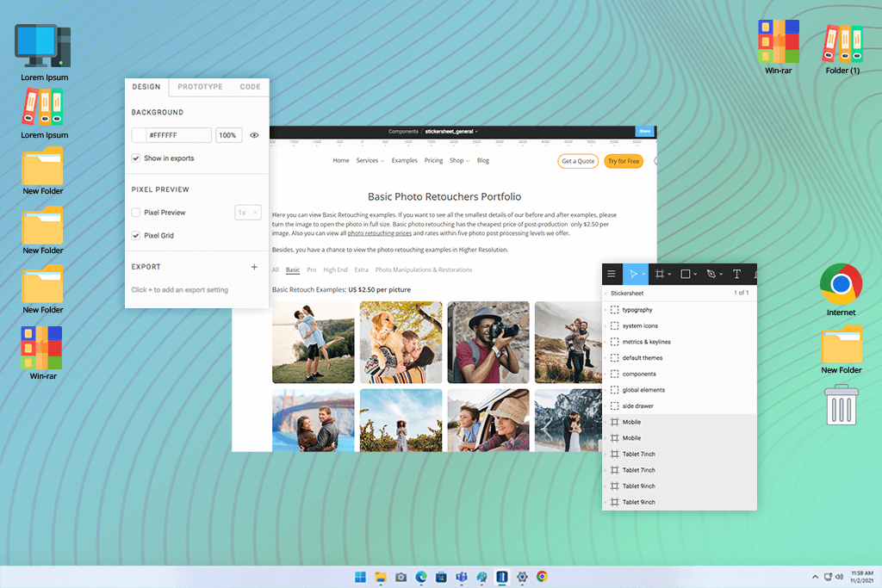The height and width of the screenshot is (588, 882).
Task: Open the Pen tool dropdown arrow
Action: (x=721, y=275)
